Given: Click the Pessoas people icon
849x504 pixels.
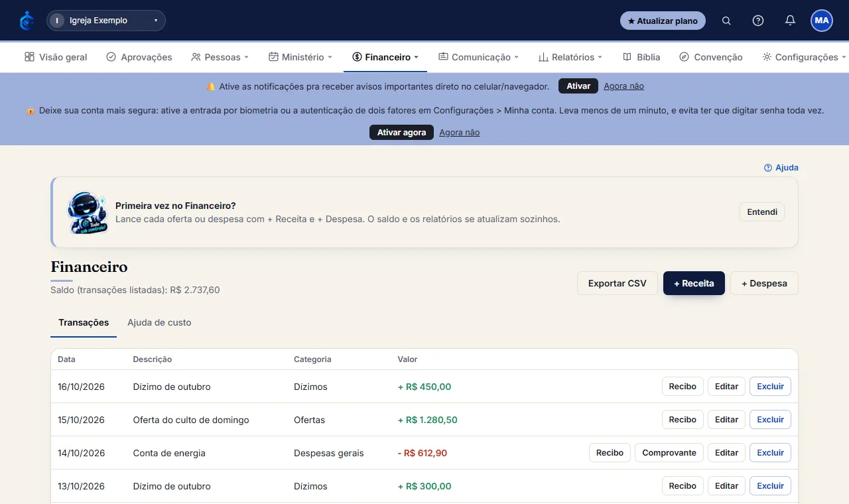Looking at the screenshot, I should coord(196,57).
